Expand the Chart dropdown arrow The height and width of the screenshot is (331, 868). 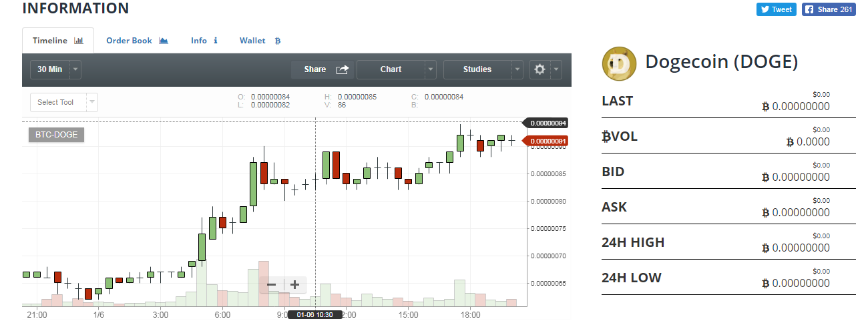(x=431, y=69)
